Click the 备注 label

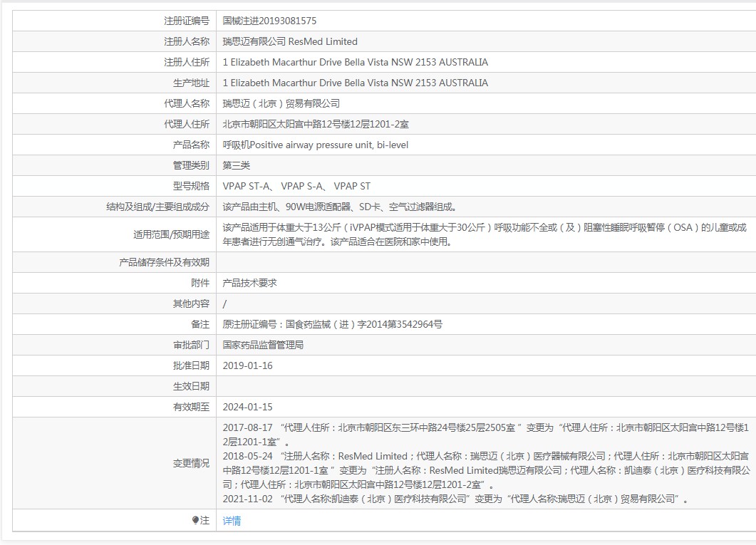pos(200,325)
